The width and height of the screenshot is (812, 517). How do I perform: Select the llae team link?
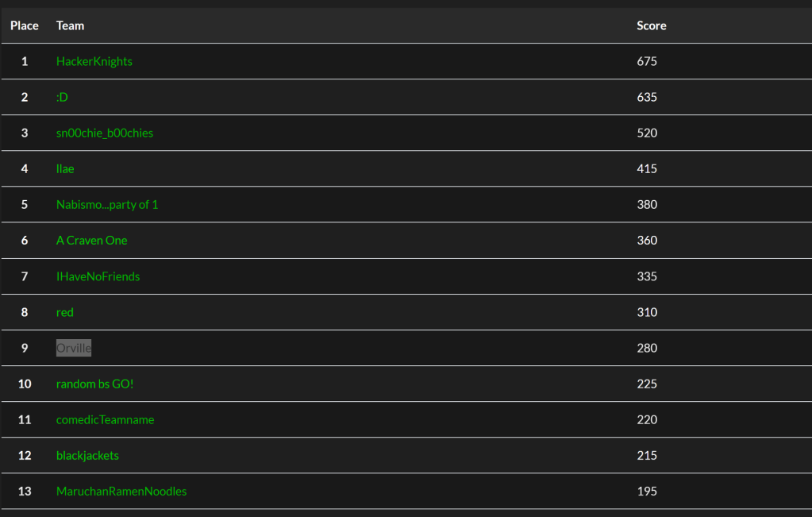65,168
